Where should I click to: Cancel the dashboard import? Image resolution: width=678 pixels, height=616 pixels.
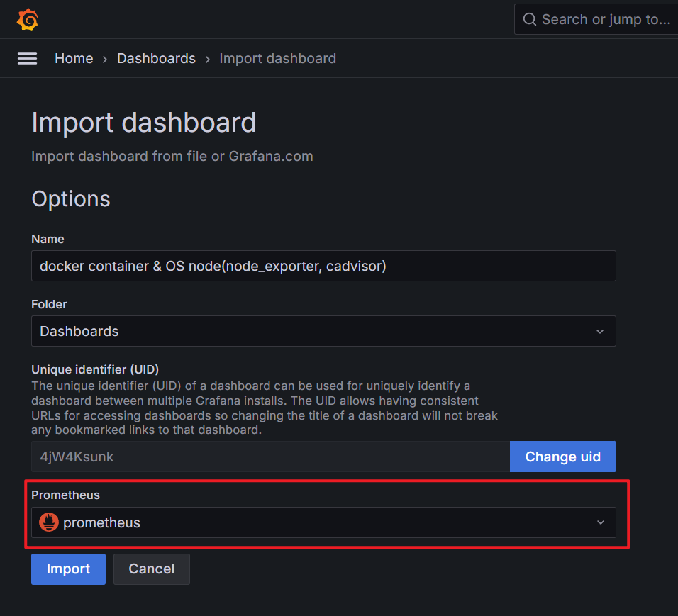[151, 569]
